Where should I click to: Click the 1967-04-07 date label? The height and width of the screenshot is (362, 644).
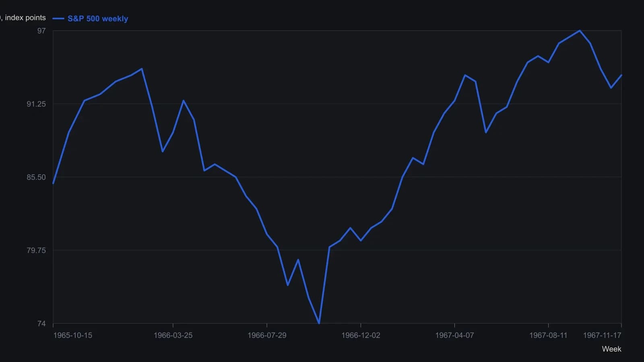454,335
